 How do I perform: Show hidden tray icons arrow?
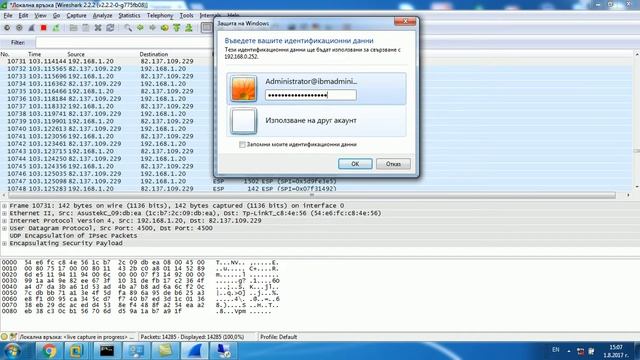[x=569, y=351]
